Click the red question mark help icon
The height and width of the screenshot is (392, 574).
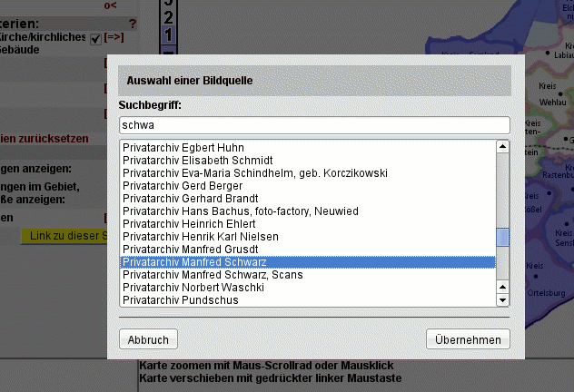(x=133, y=24)
